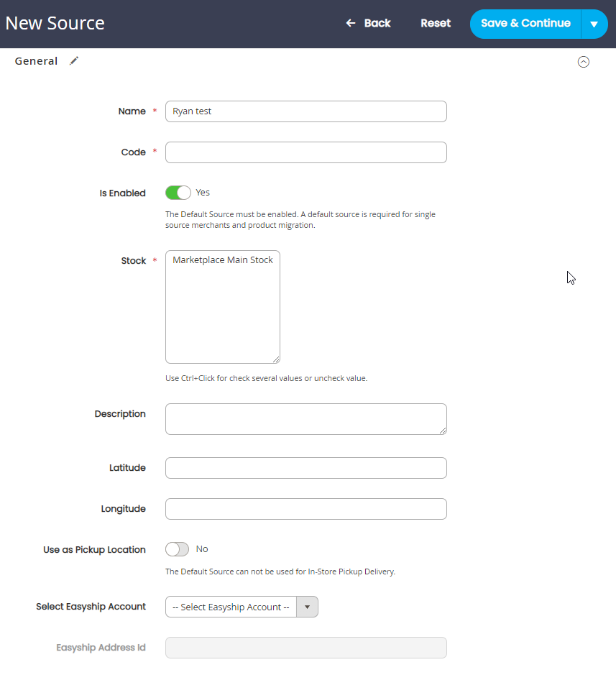This screenshot has width=616, height=675.
Task: Click the General section heading
Action: coord(36,61)
